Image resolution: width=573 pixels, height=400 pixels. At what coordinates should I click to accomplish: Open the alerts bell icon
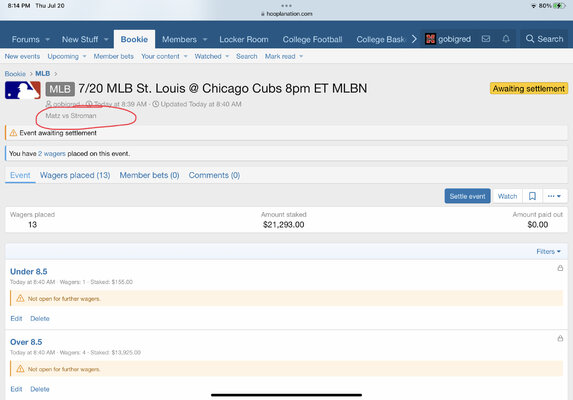(x=506, y=39)
